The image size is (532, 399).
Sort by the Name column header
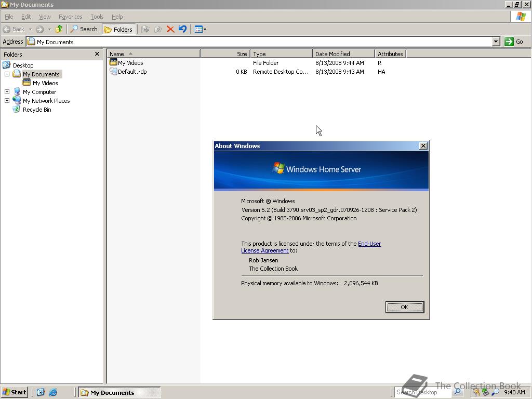pos(153,54)
